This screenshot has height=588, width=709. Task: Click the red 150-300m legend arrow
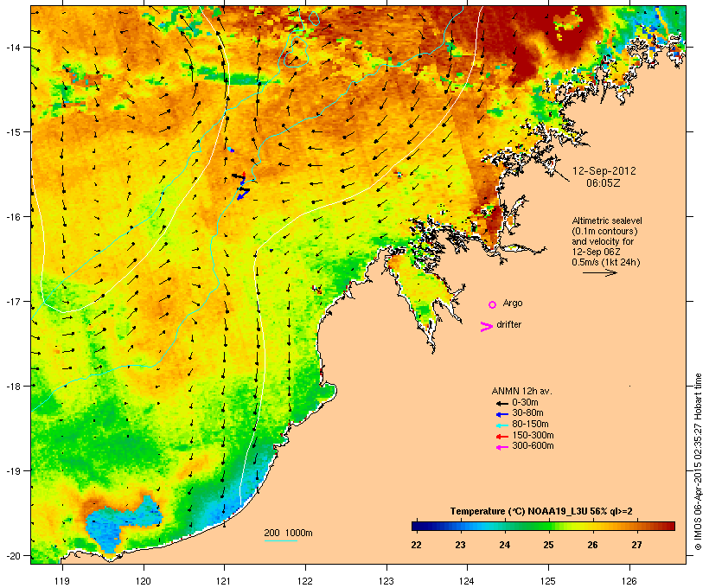pyautogui.click(x=501, y=437)
